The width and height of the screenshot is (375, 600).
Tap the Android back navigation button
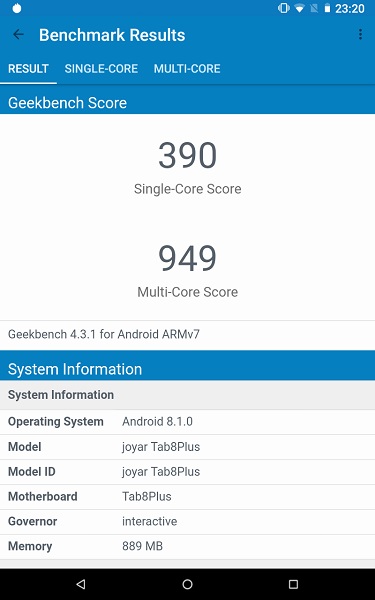click(x=81, y=584)
